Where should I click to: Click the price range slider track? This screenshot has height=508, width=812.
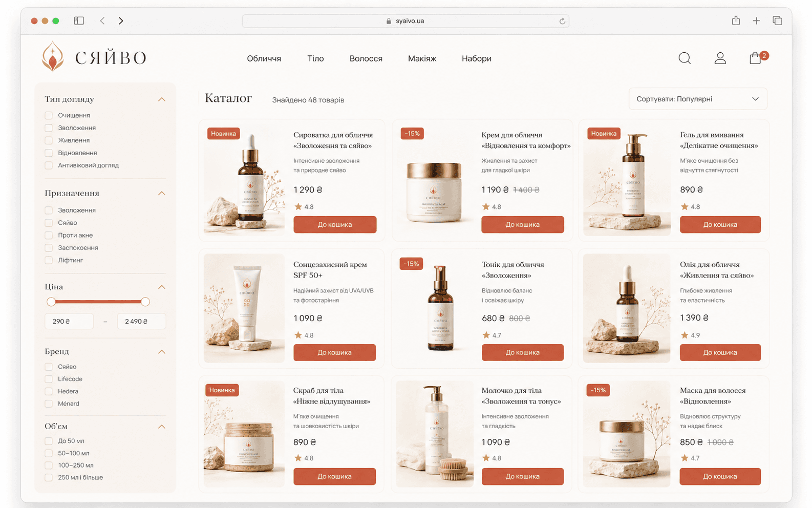click(98, 302)
